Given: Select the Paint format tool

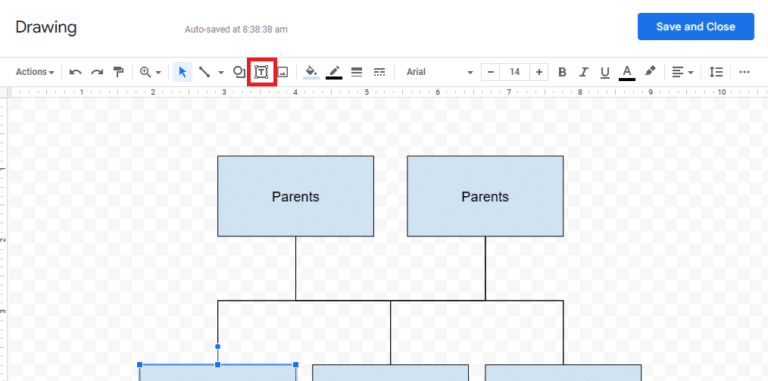Looking at the screenshot, I should 119,72.
